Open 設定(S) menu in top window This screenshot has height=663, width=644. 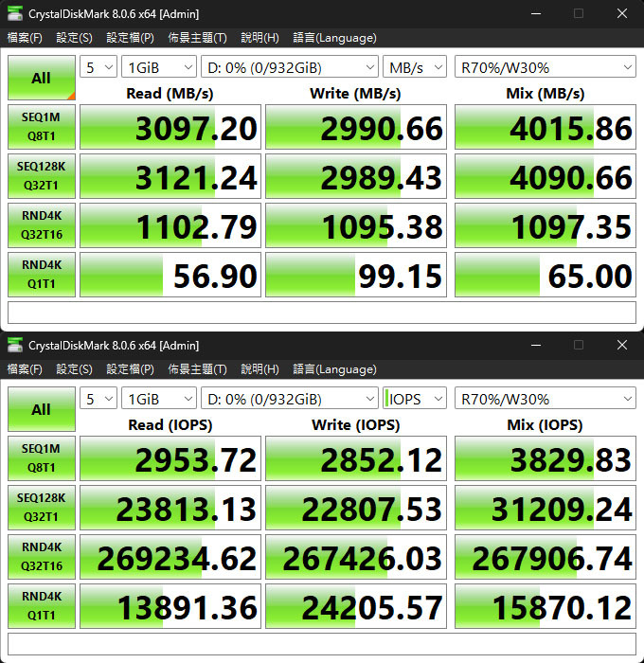tap(75, 38)
